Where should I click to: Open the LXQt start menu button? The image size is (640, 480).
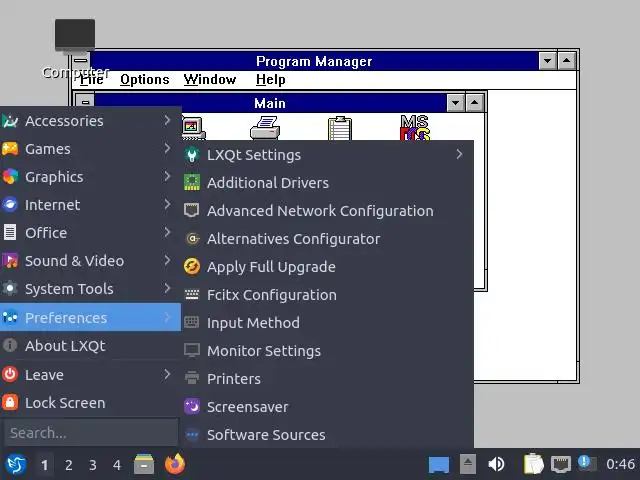16,464
